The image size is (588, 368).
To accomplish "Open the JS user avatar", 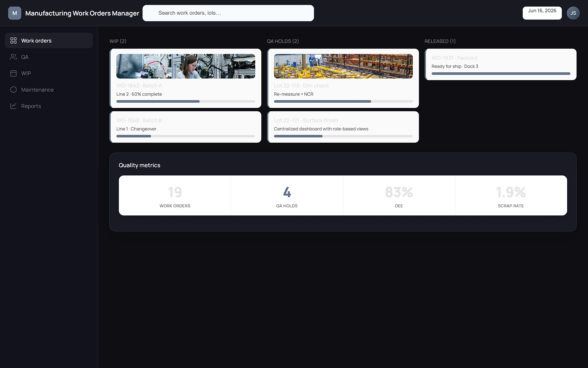I will point(573,13).
